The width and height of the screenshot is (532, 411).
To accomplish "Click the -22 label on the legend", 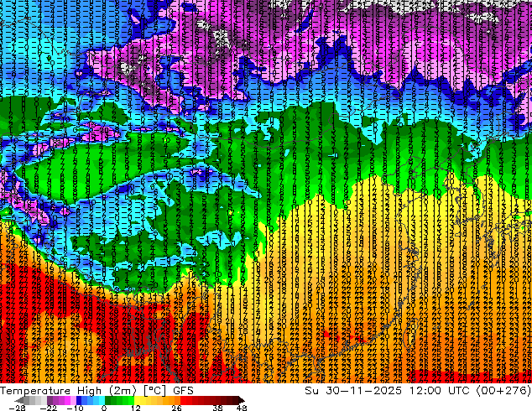I will (x=49, y=408).
